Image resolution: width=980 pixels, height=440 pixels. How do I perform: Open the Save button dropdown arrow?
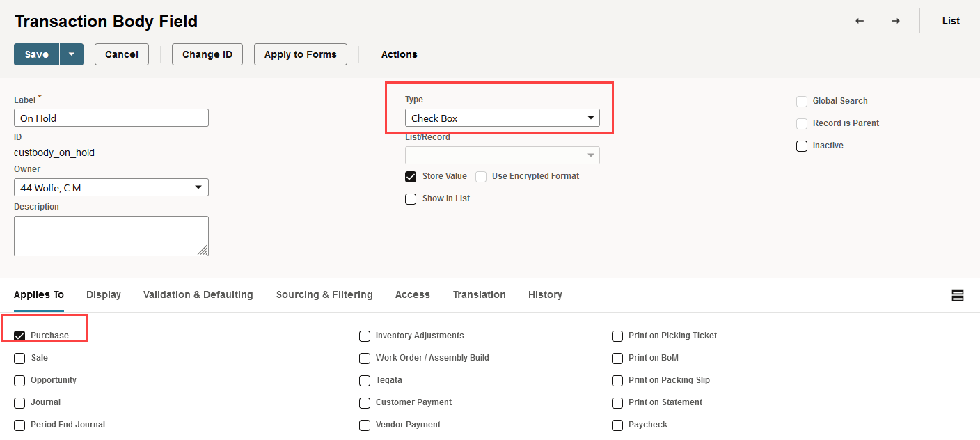[71, 54]
